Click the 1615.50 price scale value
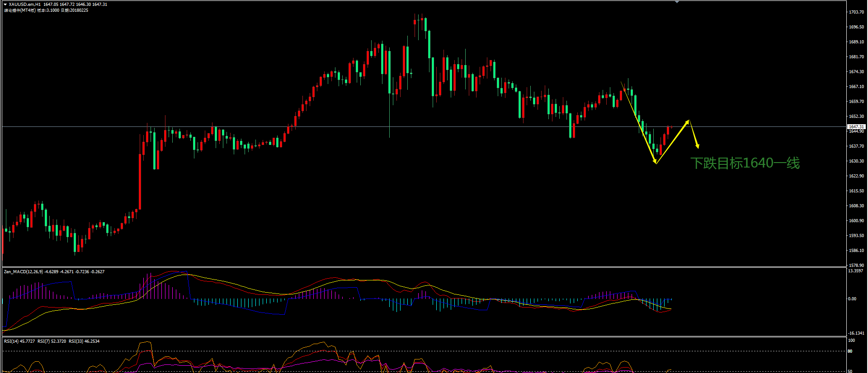The height and width of the screenshot is (373, 868). click(857, 191)
